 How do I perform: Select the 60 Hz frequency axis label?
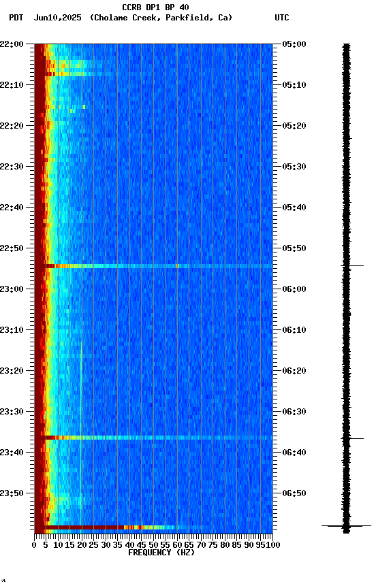pos(177,545)
